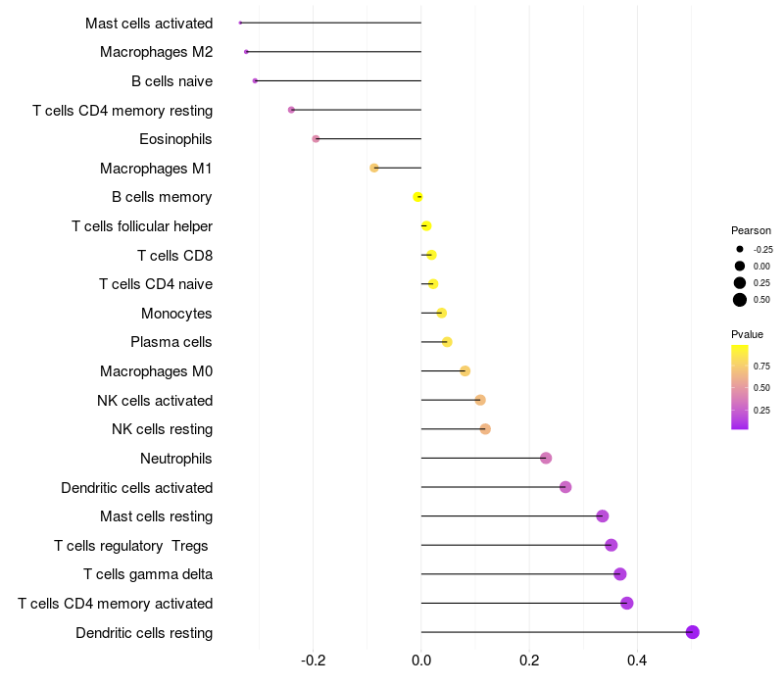Click the Neutrophils data point

pos(546,458)
